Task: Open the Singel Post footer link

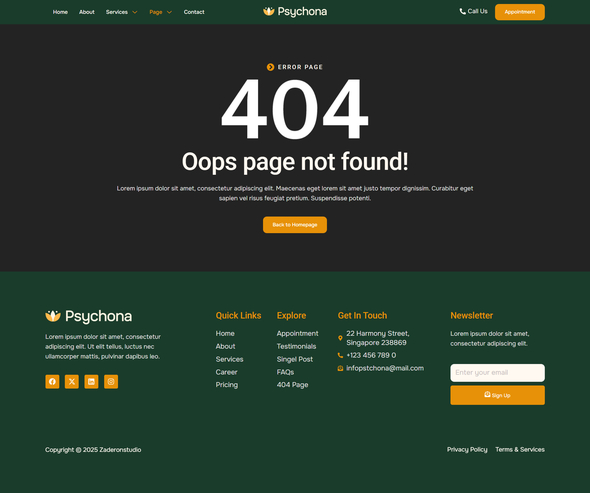Action: coord(295,359)
